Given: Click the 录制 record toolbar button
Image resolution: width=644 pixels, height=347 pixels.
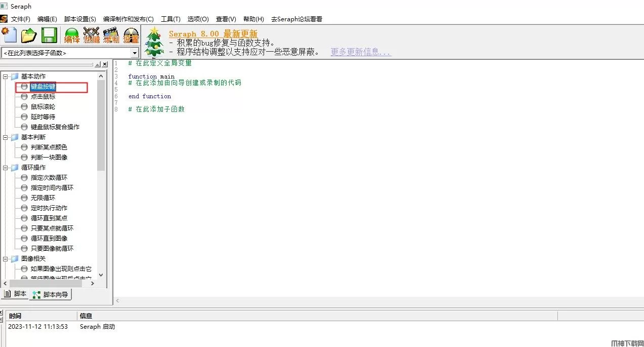Looking at the screenshot, I should pyautogui.click(x=111, y=35).
